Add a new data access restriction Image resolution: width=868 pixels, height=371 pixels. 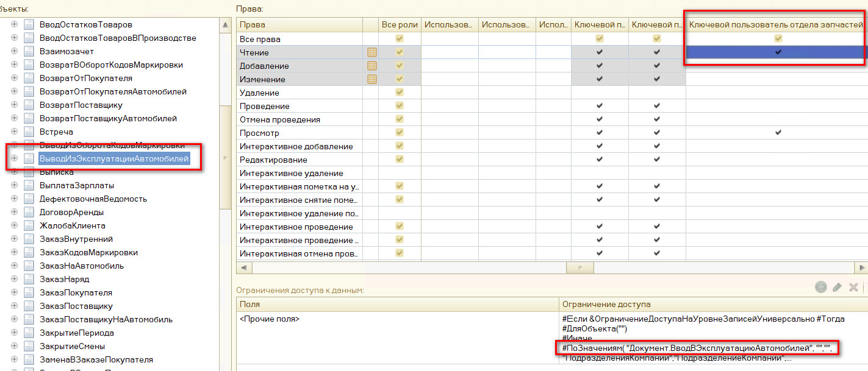tap(820, 287)
